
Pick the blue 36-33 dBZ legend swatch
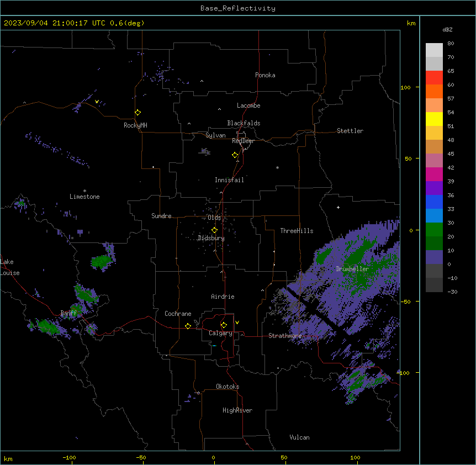(x=434, y=202)
